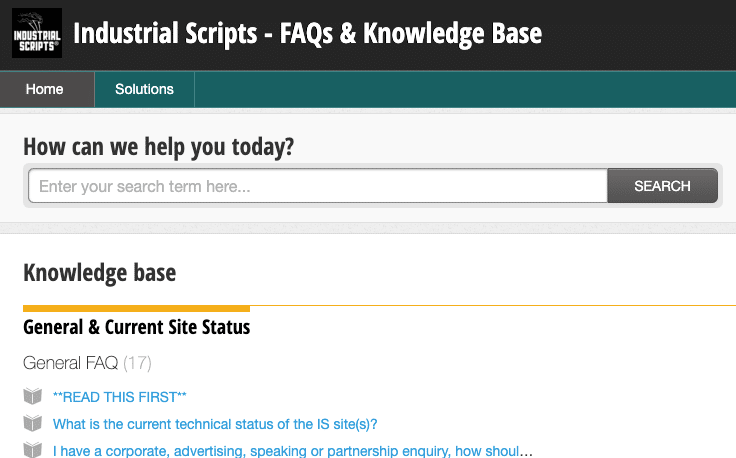
Task: Click the Knowledge base heading
Action: coord(100,273)
